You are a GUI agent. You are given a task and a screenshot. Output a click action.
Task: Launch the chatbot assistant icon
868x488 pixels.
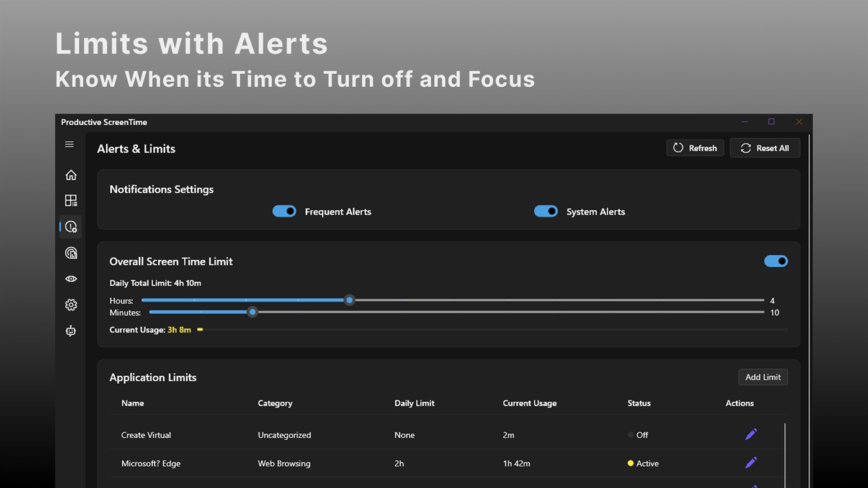coord(71,331)
